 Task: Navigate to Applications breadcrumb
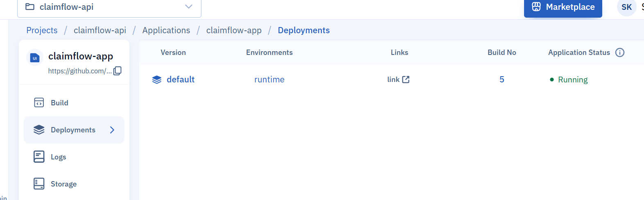pos(166,30)
